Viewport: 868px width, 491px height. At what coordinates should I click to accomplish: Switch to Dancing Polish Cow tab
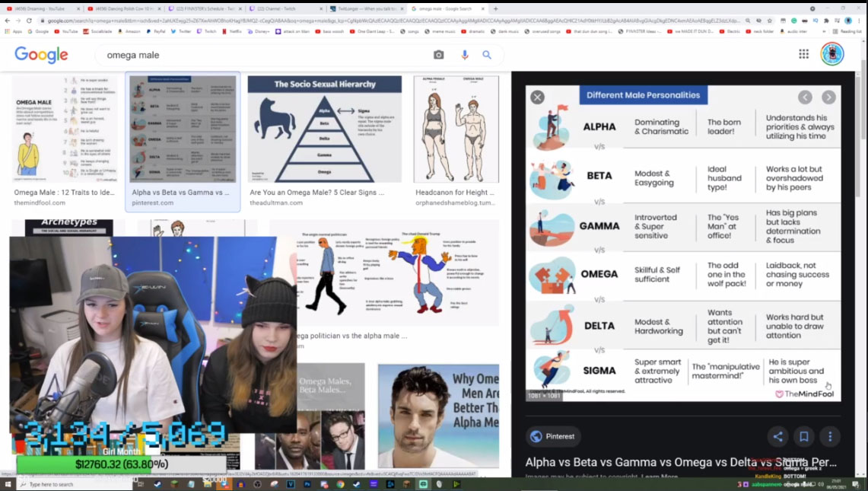[123, 9]
